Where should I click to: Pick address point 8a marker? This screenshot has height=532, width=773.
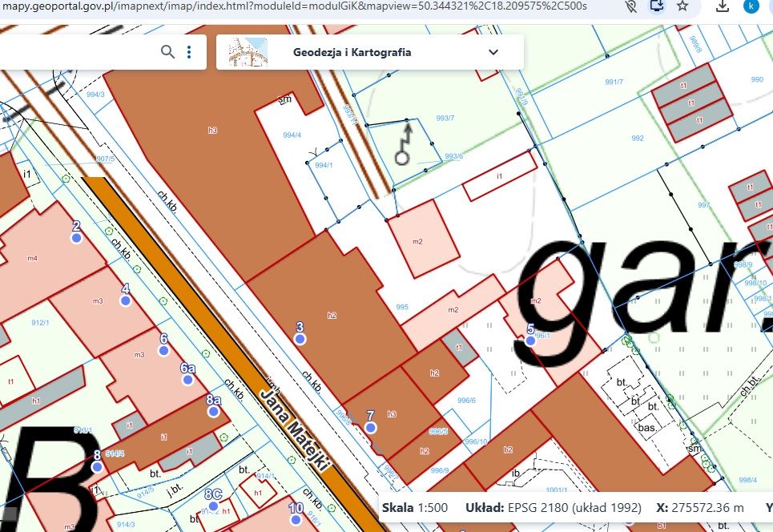[x=213, y=411]
